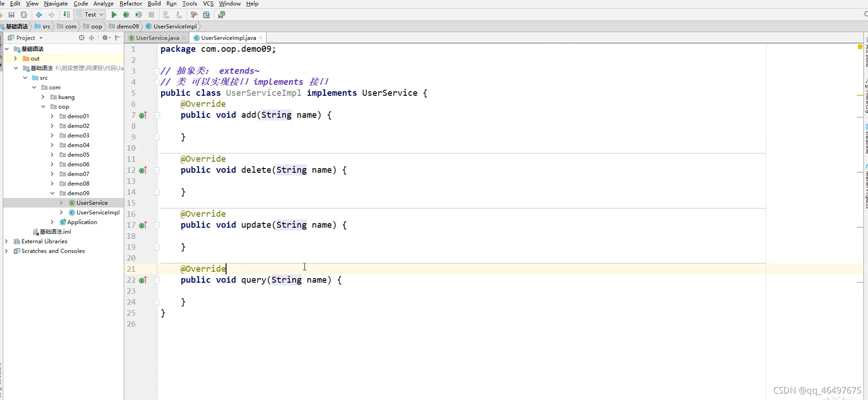Collapse all in the Project panel
The width and height of the screenshot is (868, 400).
(x=91, y=38)
